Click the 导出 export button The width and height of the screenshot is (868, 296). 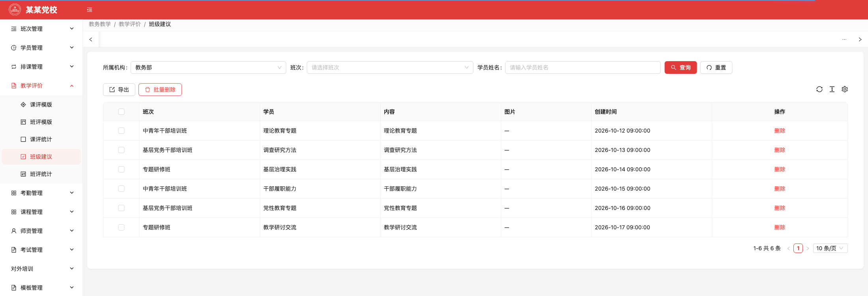point(119,90)
